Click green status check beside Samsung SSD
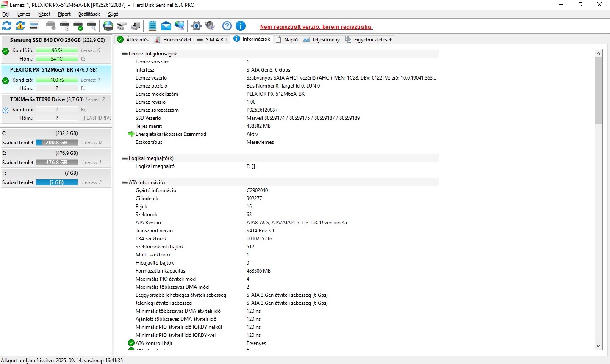610x364 pixels. [x=6, y=51]
